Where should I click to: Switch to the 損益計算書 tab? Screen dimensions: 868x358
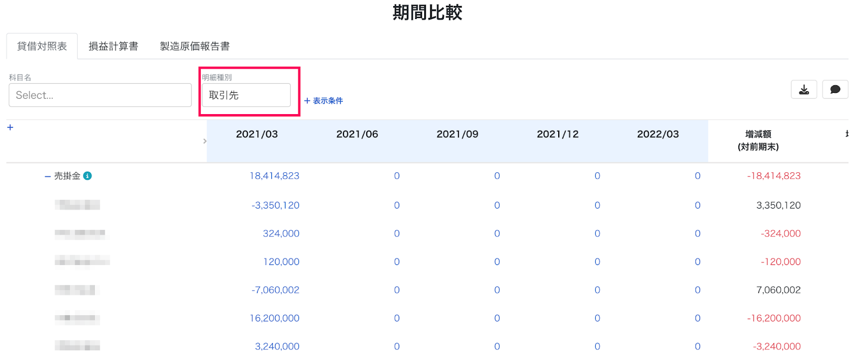click(113, 46)
